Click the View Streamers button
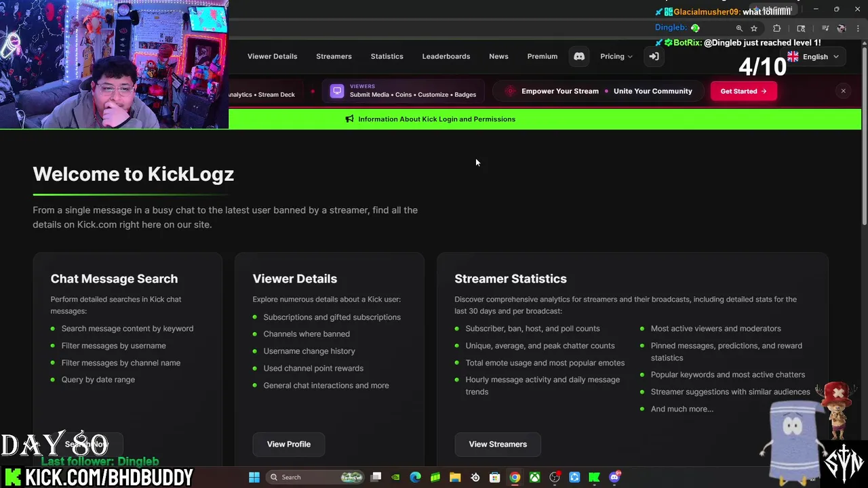Viewport: 868px width, 488px height. click(x=497, y=444)
